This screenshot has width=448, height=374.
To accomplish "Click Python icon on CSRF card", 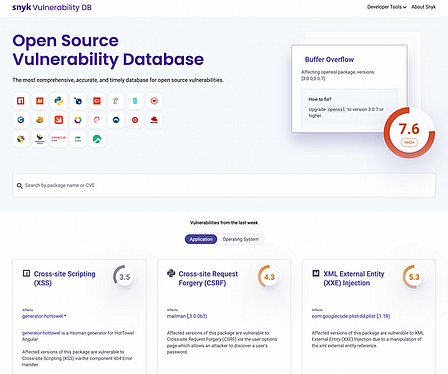I will pos(171,273).
